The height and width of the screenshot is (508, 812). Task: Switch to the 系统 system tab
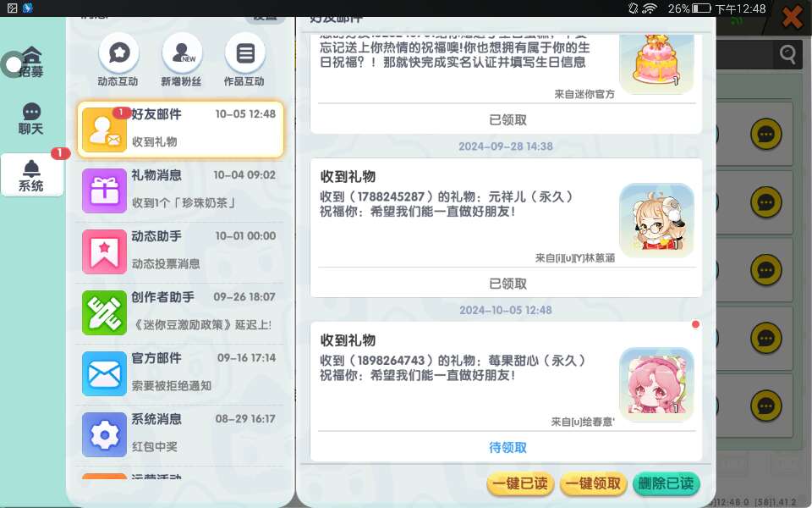(31, 175)
